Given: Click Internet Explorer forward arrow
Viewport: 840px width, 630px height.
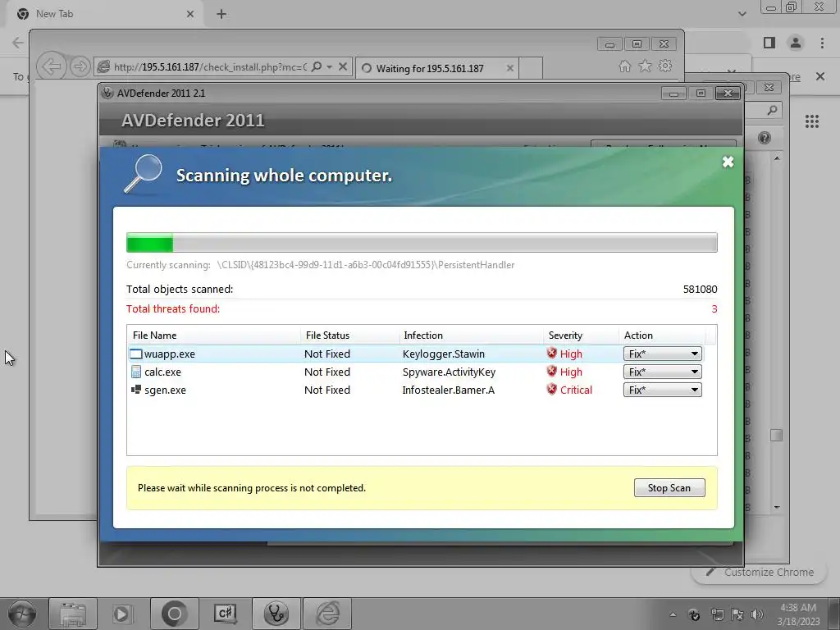Looking at the screenshot, I should coord(80,66).
